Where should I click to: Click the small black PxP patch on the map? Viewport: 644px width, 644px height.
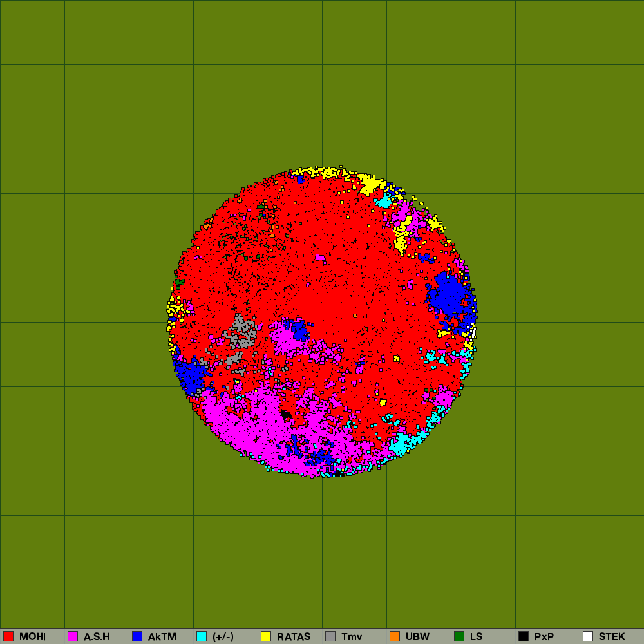(286, 415)
